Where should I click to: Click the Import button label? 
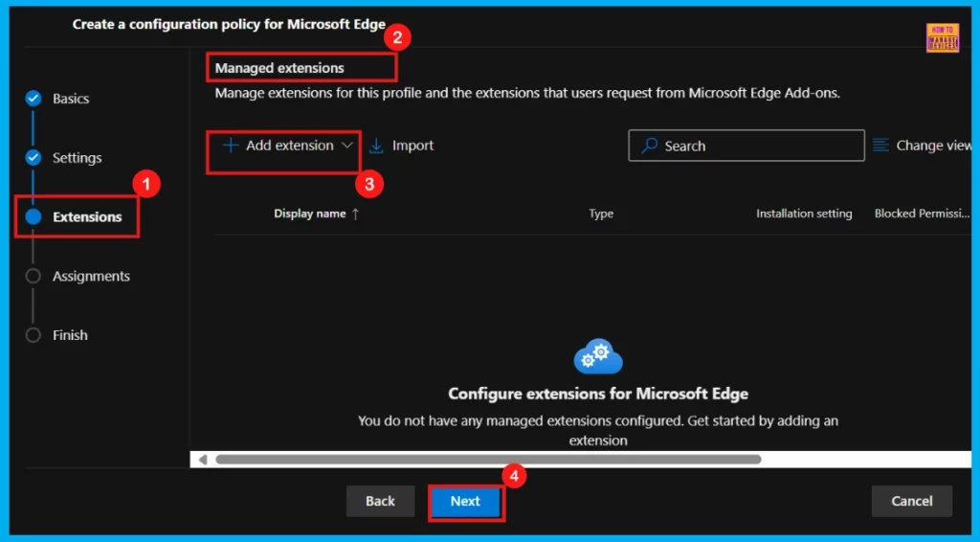click(x=412, y=145)
